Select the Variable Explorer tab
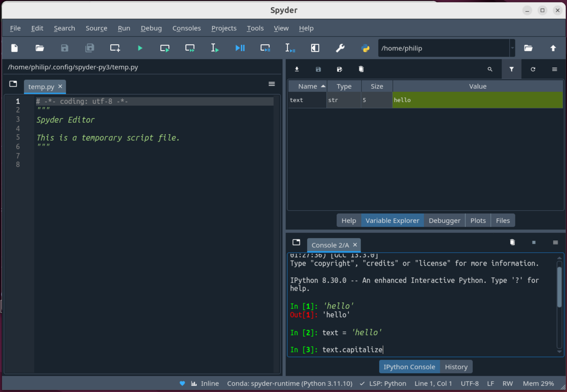 tap(392, 220)
